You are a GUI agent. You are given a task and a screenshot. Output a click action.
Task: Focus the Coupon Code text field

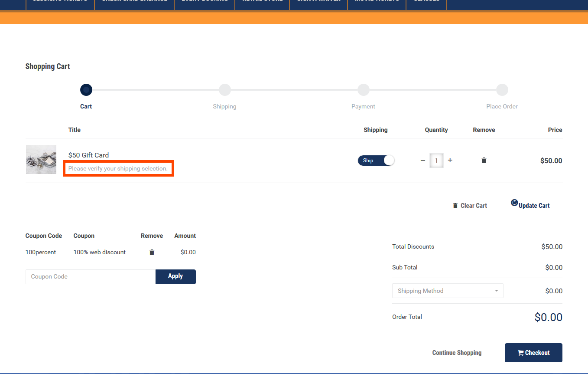[x=90, y=277]
